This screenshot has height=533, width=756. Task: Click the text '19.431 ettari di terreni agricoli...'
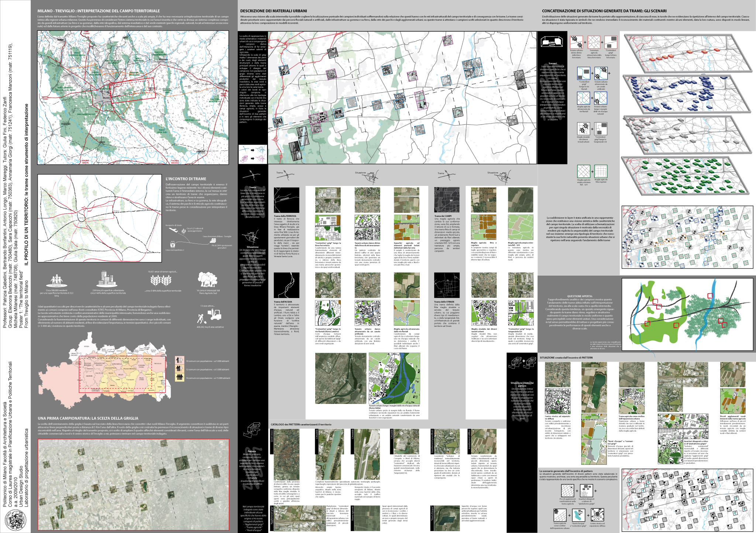point(162,272)
